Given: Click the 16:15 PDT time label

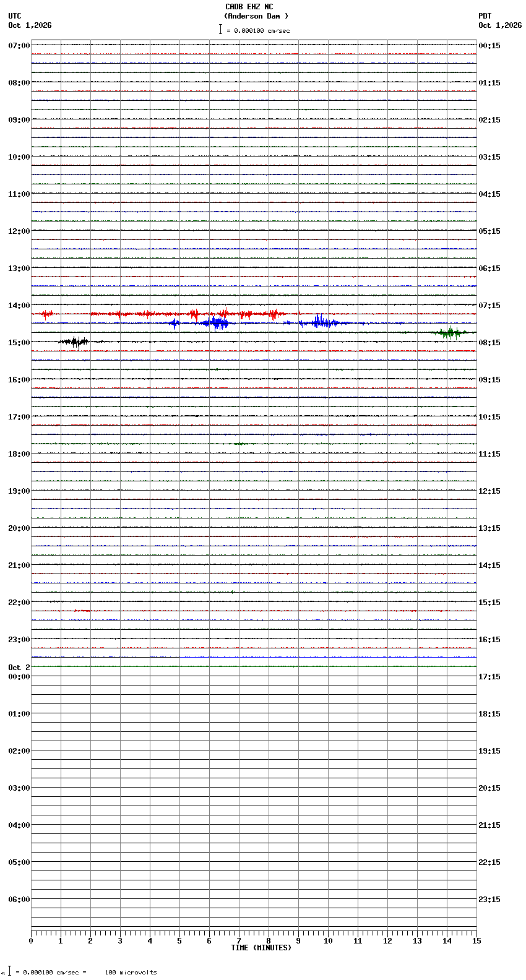Looking at the screenshot, I should (489, 640).
